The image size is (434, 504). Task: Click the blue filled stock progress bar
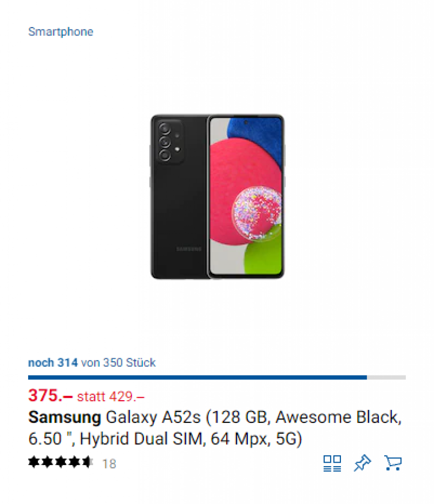tap(197, 378)
